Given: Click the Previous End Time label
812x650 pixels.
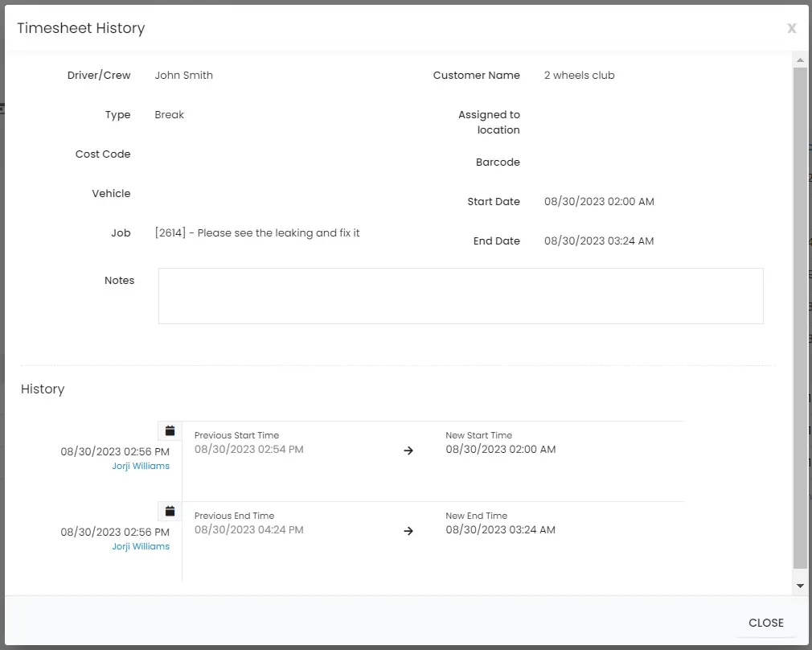Looking at the screenshot, I should (x=234, y=516).
